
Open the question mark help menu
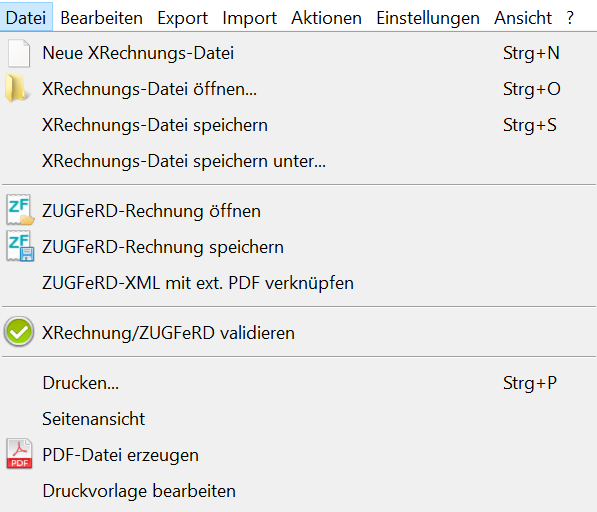570,18
